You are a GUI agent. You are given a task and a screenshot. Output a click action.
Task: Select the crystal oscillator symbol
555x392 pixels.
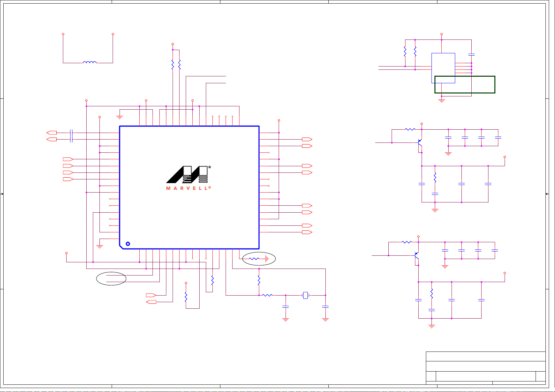coord(306,295)
